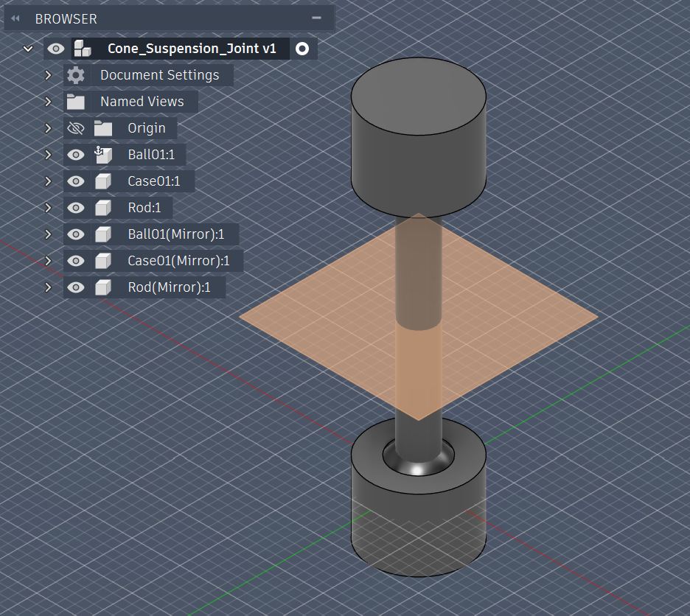690x616 pixels.
Task: Activate the radio button next to Cone_Suspension_Joint v1
Action: [302, 48]
